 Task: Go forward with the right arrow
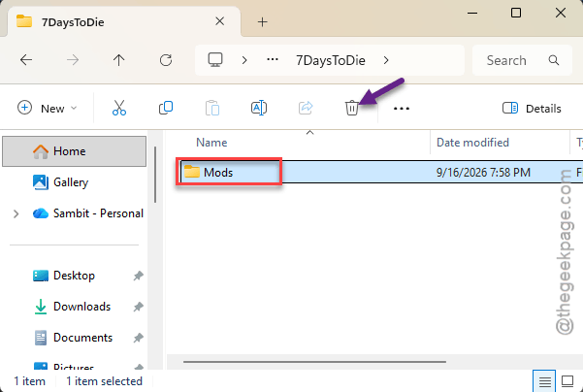pyautogui.click(x=73, y=60)
